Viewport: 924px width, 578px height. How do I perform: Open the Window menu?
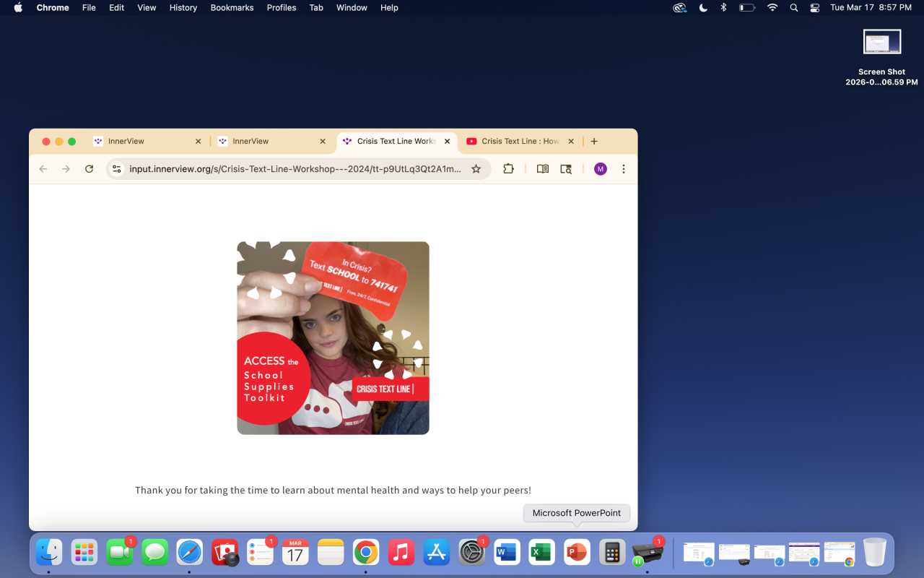352,8
